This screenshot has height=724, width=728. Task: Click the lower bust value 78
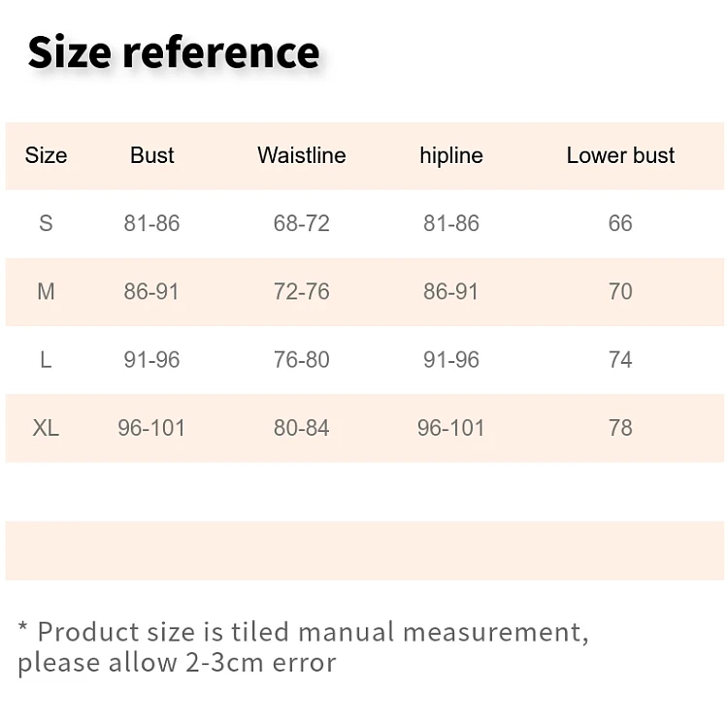point(620,428)
